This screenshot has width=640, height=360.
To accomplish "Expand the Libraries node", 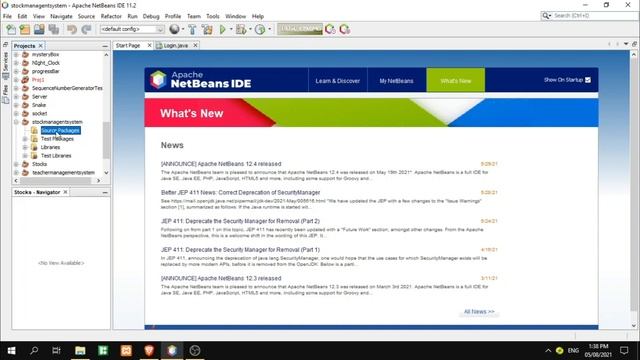I will point(25,147).
